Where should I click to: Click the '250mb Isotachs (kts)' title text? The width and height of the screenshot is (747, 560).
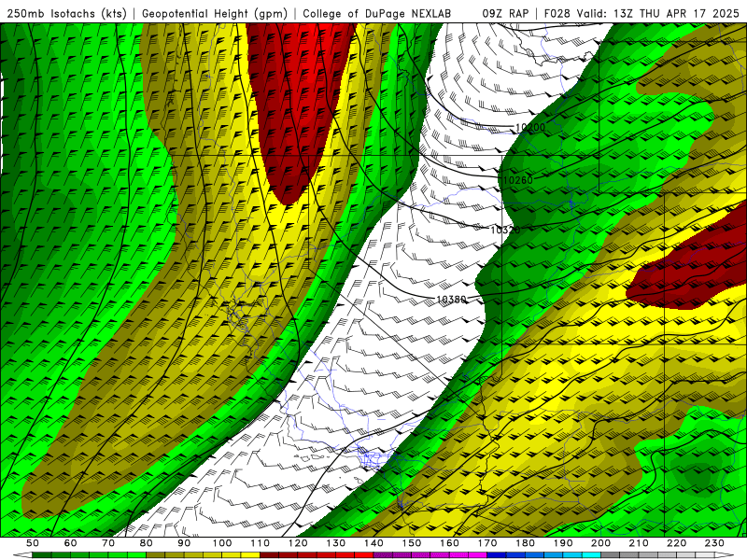pyautogui.click(x=66, y=13)
